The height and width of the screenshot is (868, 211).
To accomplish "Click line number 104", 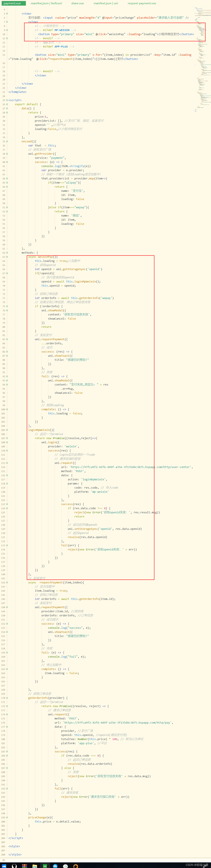I will click(3, 426).
